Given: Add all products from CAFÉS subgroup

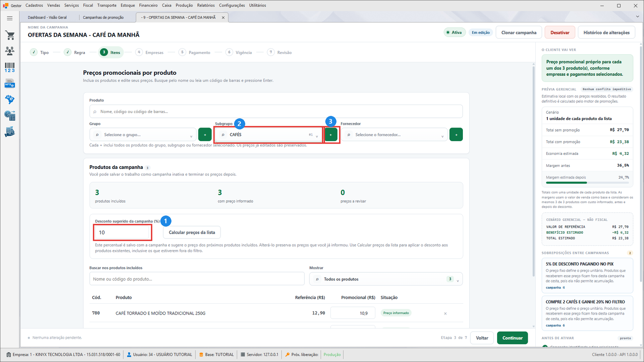Looking at the screenshot, I should [331, 135].
